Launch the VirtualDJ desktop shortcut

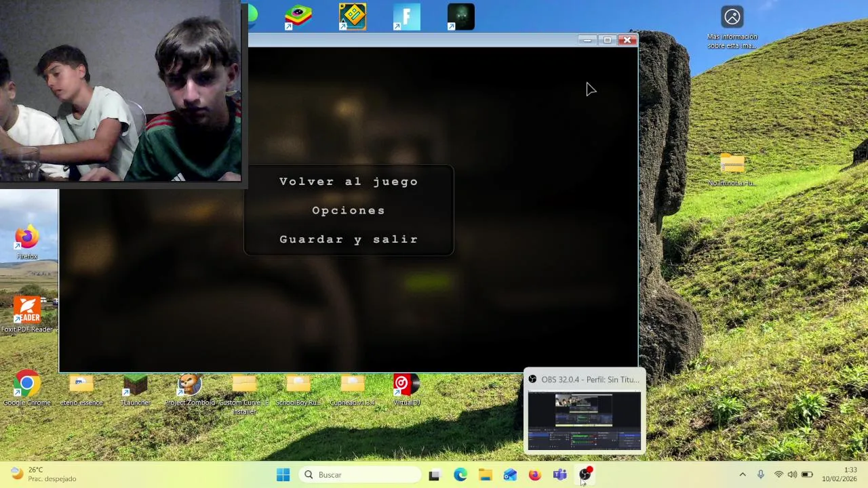407,389
